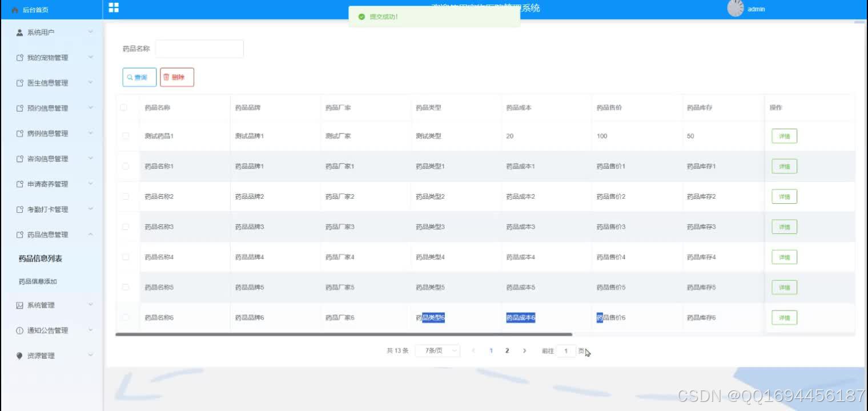
Task: Open 详情 for 药品名称3 row
Action: click(784, 227)
